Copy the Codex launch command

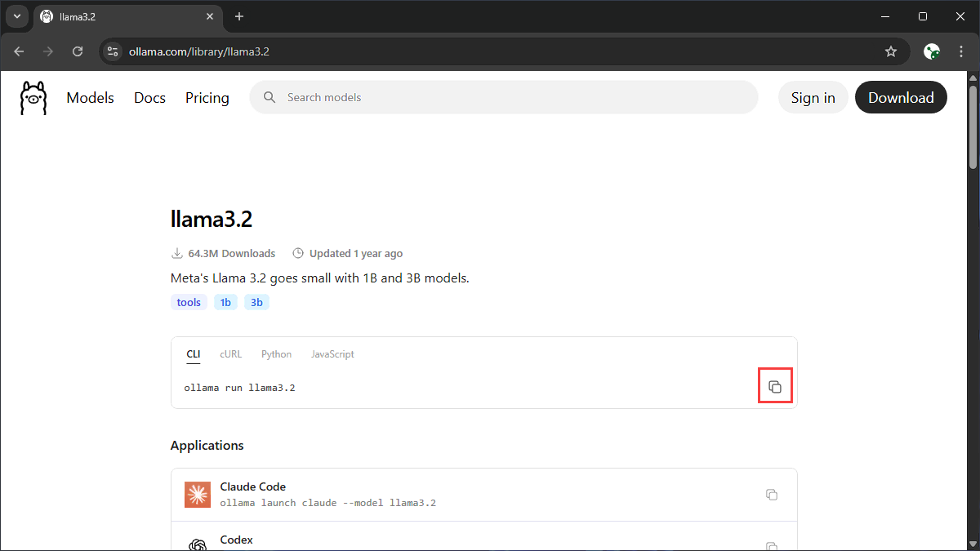coord(772,546)
